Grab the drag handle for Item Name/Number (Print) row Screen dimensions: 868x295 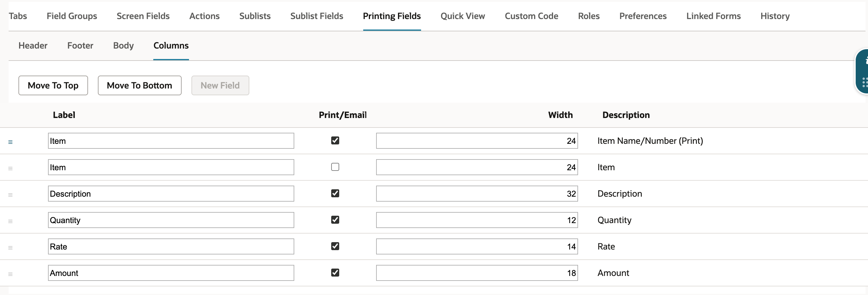coord(10,142)
